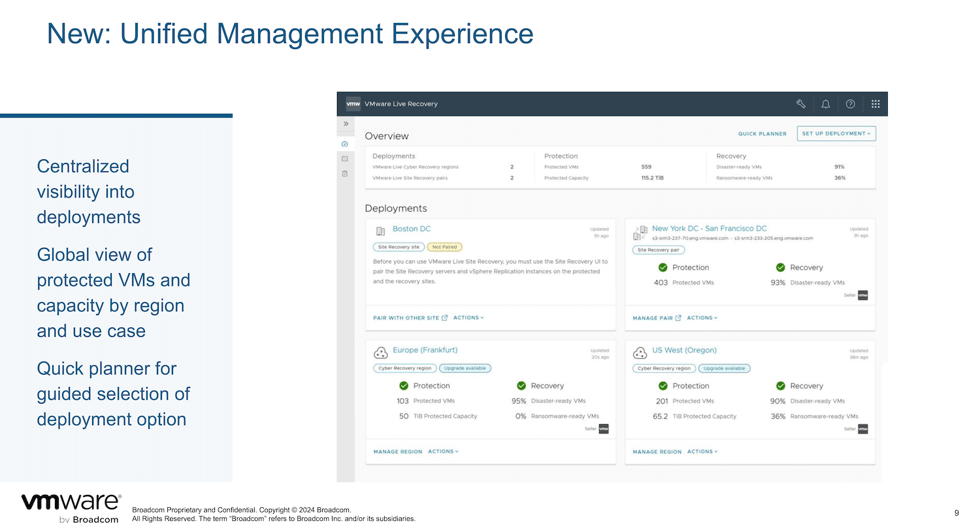
Task: Click external-link icon beside Manage Pair
Action: 678,318
